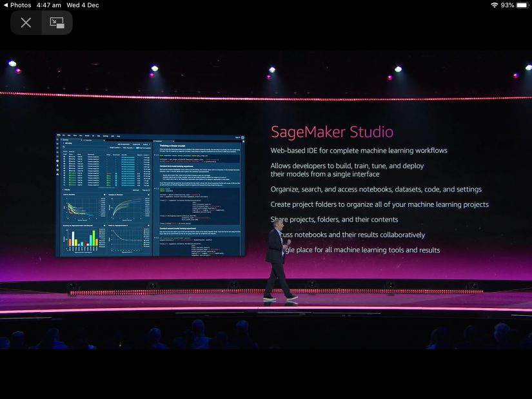This screenshot has width=532, height=399.
Task: Tap the Wi-Fi icon in status bar
Action: point(495,5)
